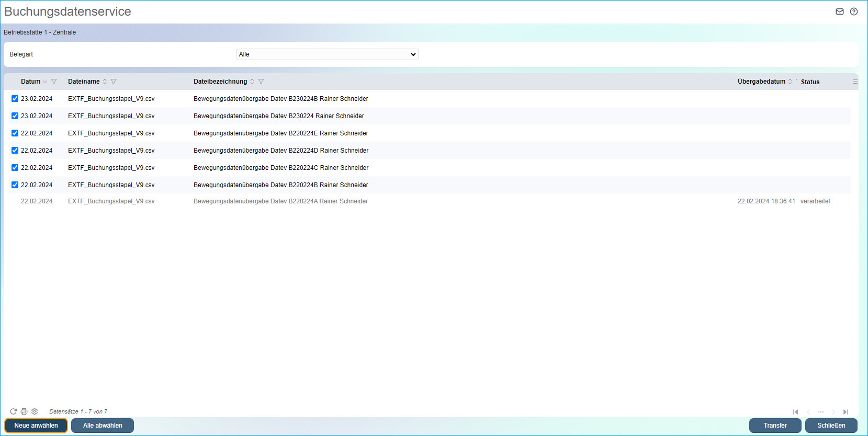Click the Buchungsdatenservice title

click(68, 12)
